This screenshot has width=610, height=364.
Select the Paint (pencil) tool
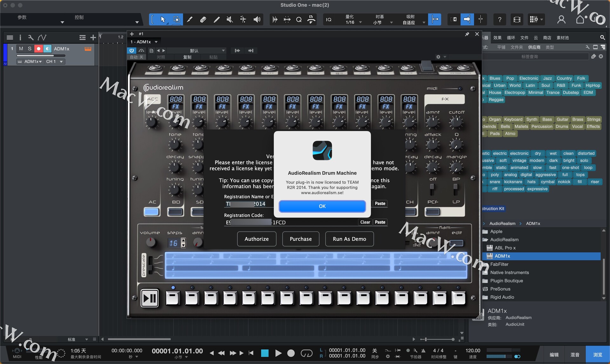pyautogui.click(x=216, y=20)
